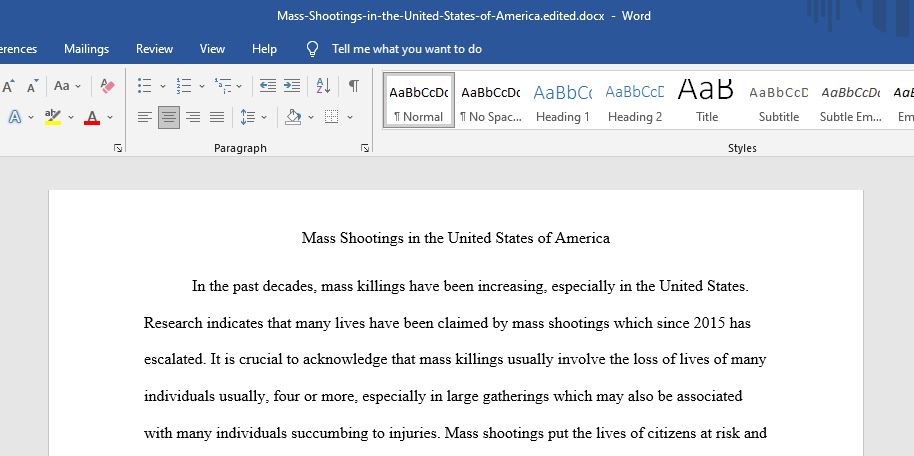Apply the Heading 1 style
914x456 pixels.
[x=563, y=100]
